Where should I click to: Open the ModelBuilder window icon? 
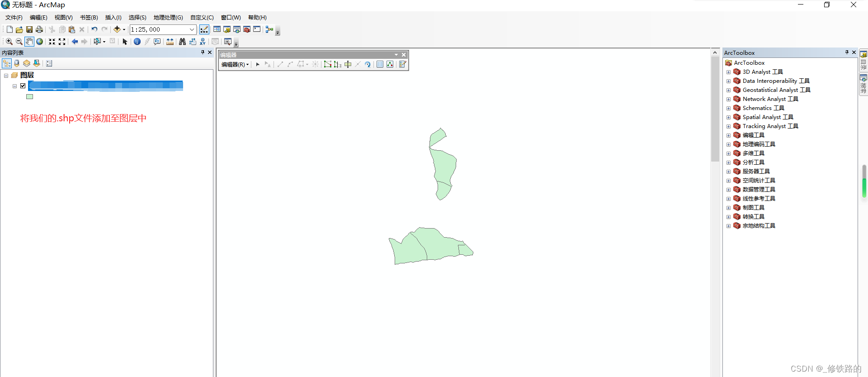tap(269, 29)
